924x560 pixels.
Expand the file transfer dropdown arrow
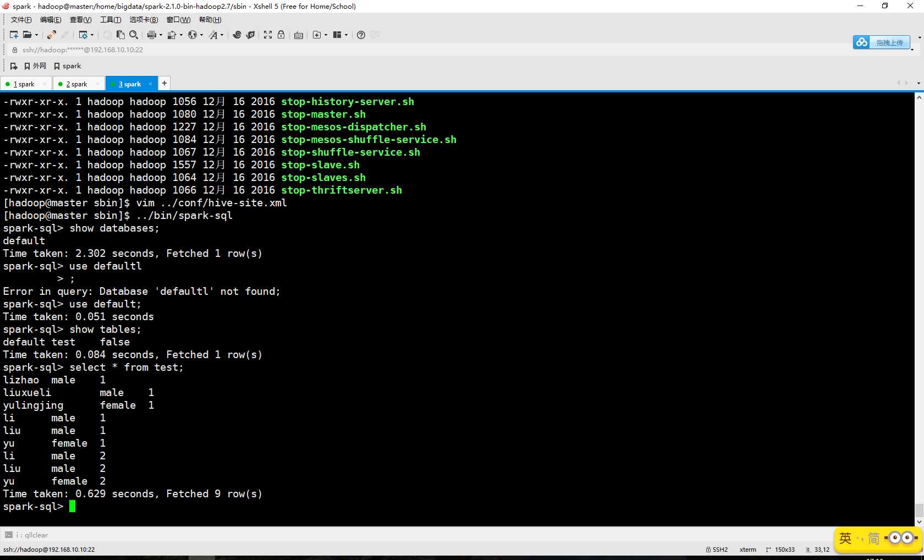coord(181,35)
